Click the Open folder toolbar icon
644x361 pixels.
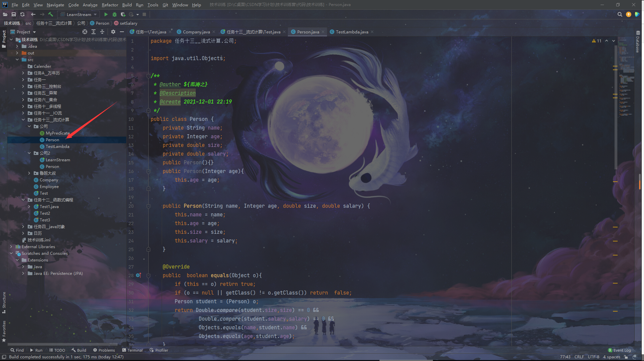[5, 14]
